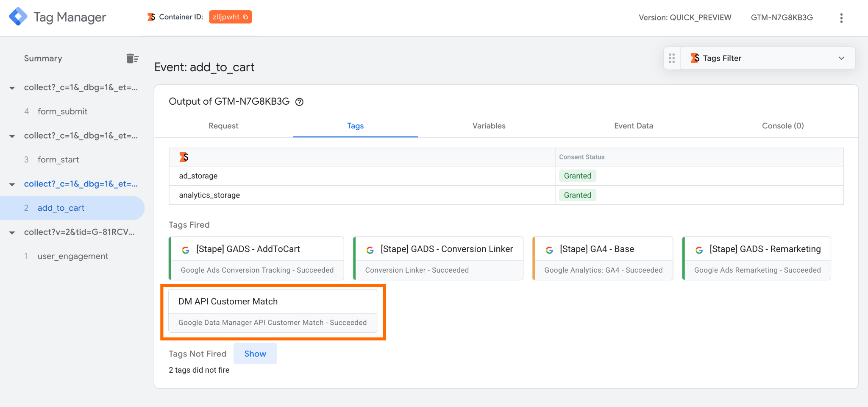Open request above form_start event
Image resolution: width=868 pixels, height=407 pixels.
(81, 136)
